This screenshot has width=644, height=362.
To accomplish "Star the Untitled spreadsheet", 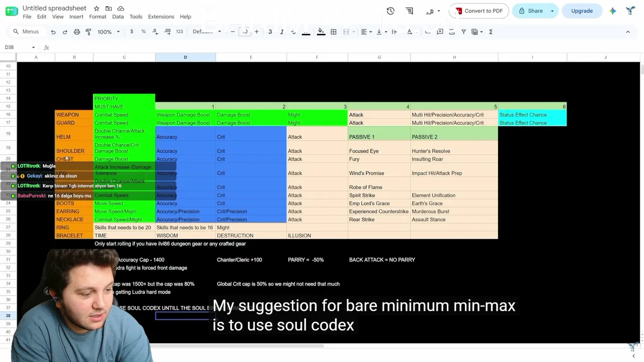I will coord(96,9).
